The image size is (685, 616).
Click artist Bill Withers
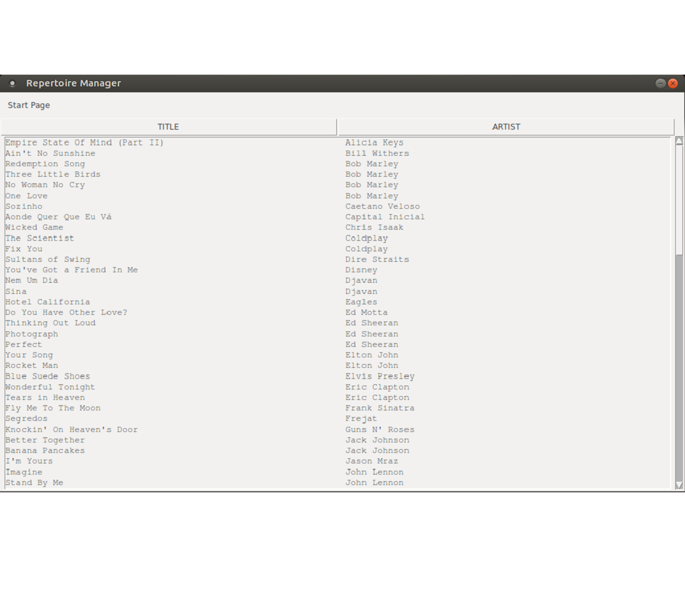tap(377, 153)
